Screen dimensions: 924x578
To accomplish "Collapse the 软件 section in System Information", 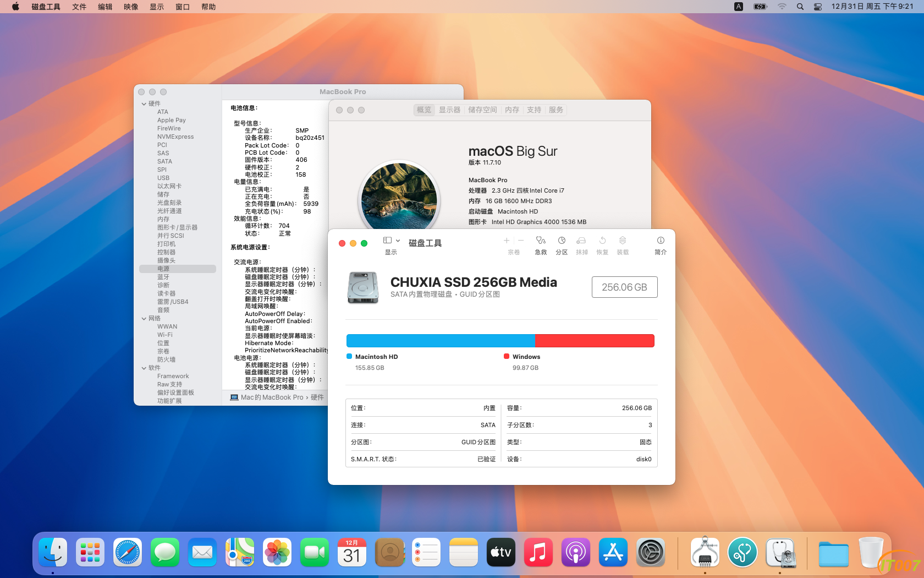I will pyautogui.click(x=144, y=368).
